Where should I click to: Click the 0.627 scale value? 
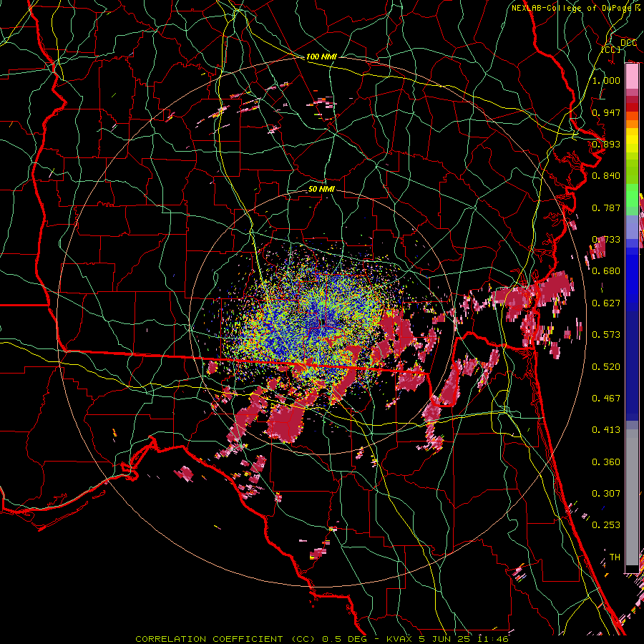(x=606, y=303)
